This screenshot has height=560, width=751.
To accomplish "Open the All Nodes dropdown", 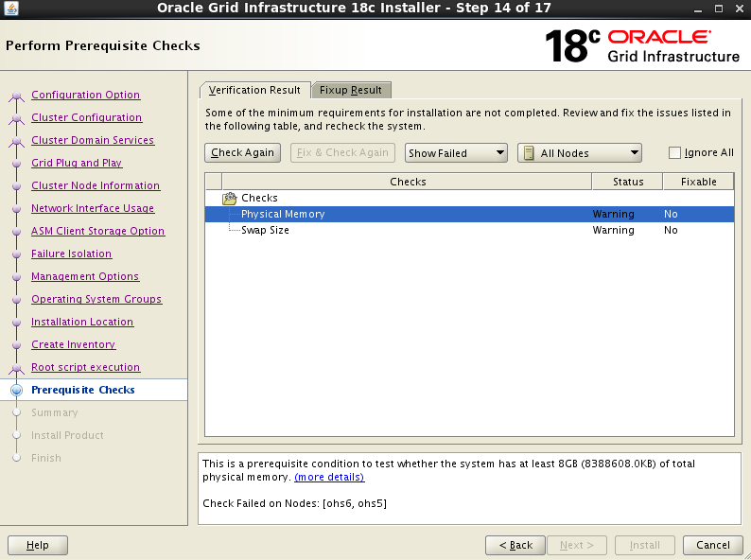I will click(x=580, y=153).
